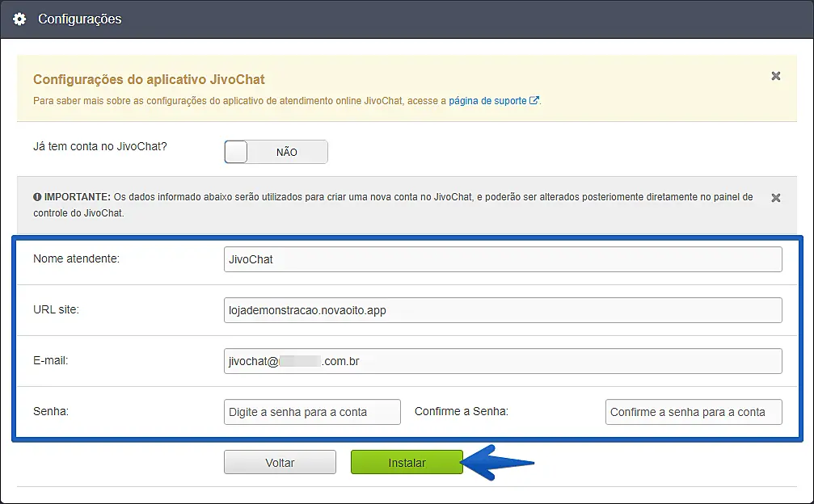Click the blue arrow pointing at Instalar
The width and height of the screenshot is (814, 504).
pyautogui.click(x=501, y=463)
